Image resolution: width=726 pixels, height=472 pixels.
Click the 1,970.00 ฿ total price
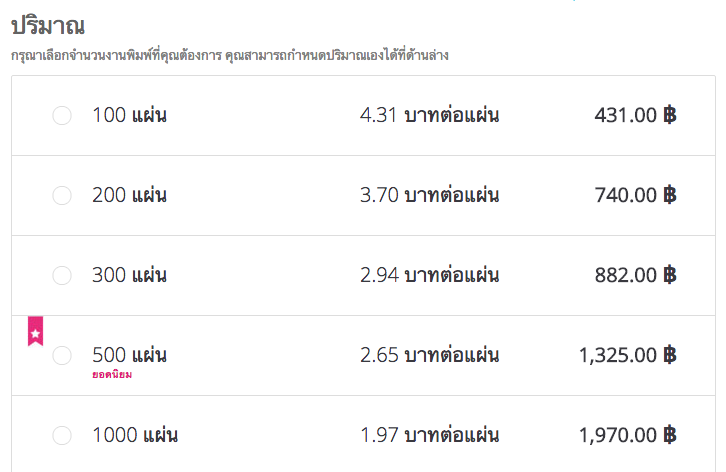click(627, 436)
